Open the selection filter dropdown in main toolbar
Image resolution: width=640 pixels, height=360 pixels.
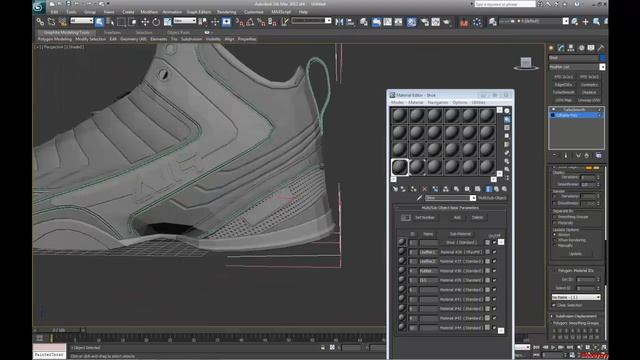[x=82, y=20]
